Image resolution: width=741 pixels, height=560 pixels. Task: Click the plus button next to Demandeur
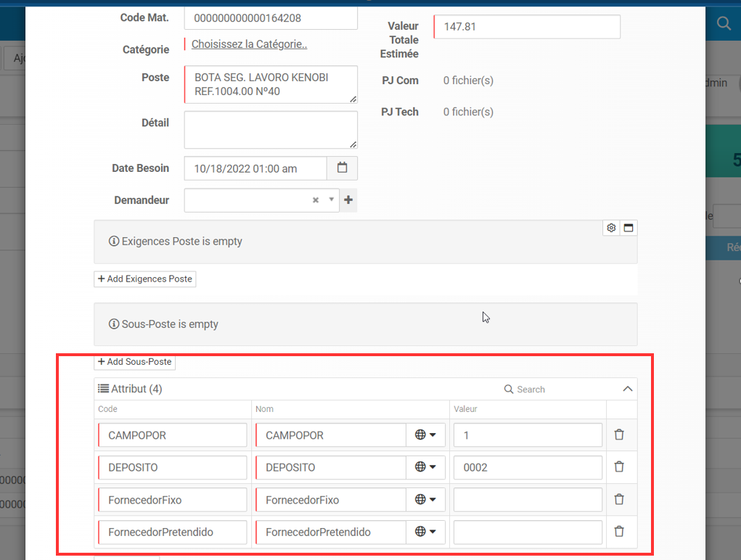click(x=348, y=199)
